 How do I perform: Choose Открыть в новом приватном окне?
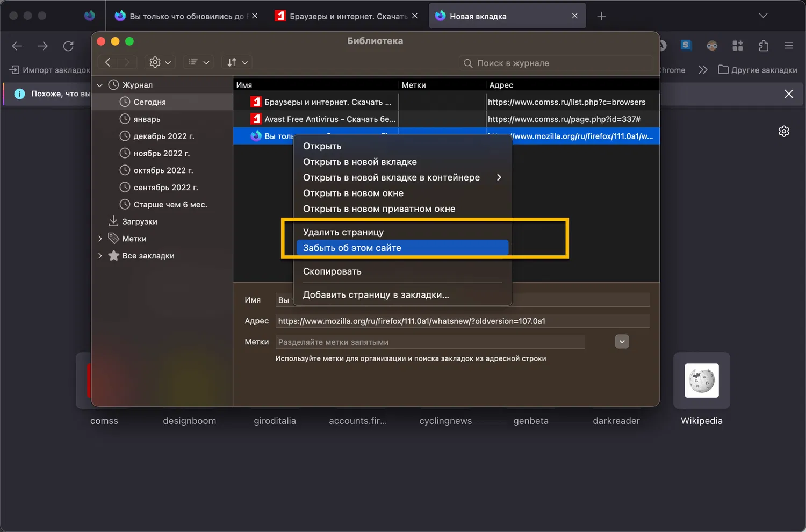pyautogui.click(x=402, y=209)
